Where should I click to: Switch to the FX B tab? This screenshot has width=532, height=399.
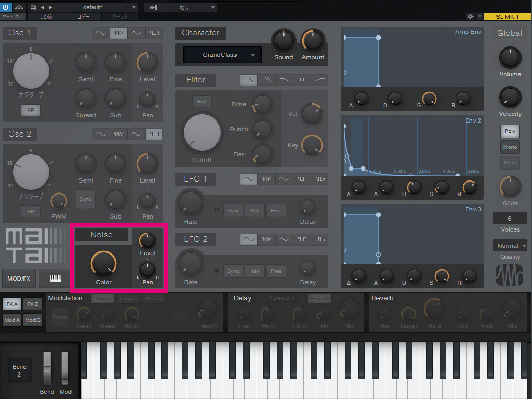33,304
